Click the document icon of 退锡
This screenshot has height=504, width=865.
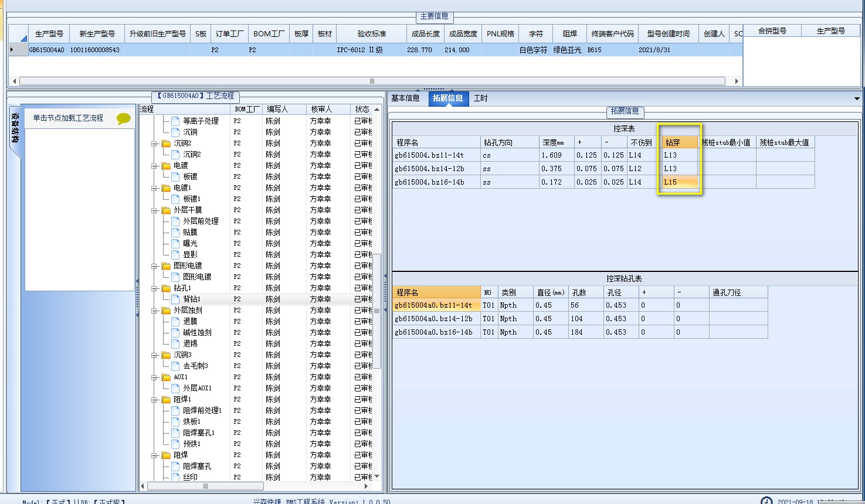coord(175,343)
